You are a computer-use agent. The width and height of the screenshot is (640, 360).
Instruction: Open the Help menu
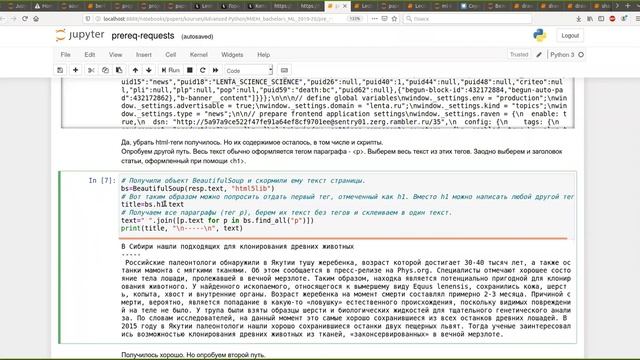[263, 55]
